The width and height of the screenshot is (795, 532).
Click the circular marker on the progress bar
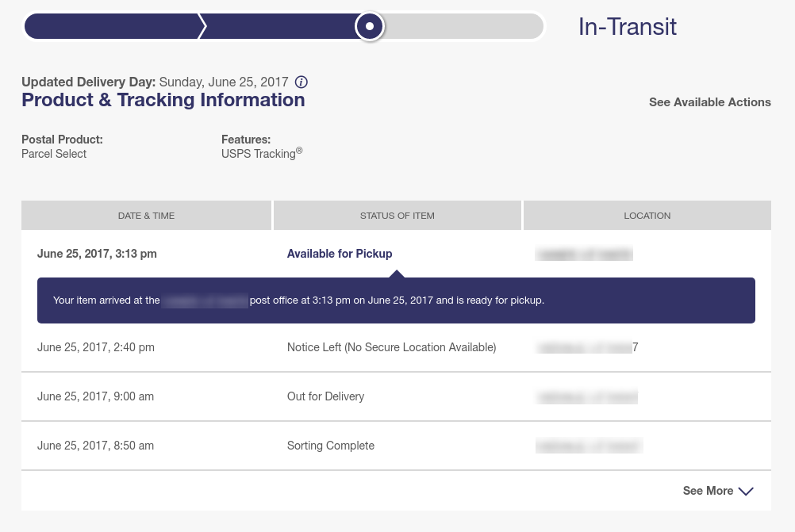click(370, 26)
